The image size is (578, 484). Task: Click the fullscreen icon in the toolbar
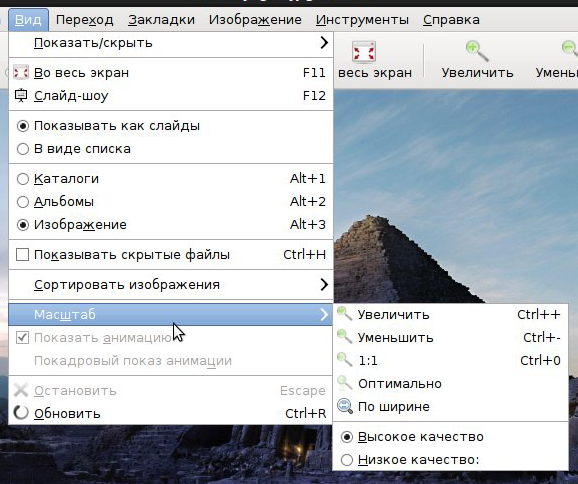click(x=364, y=51)
